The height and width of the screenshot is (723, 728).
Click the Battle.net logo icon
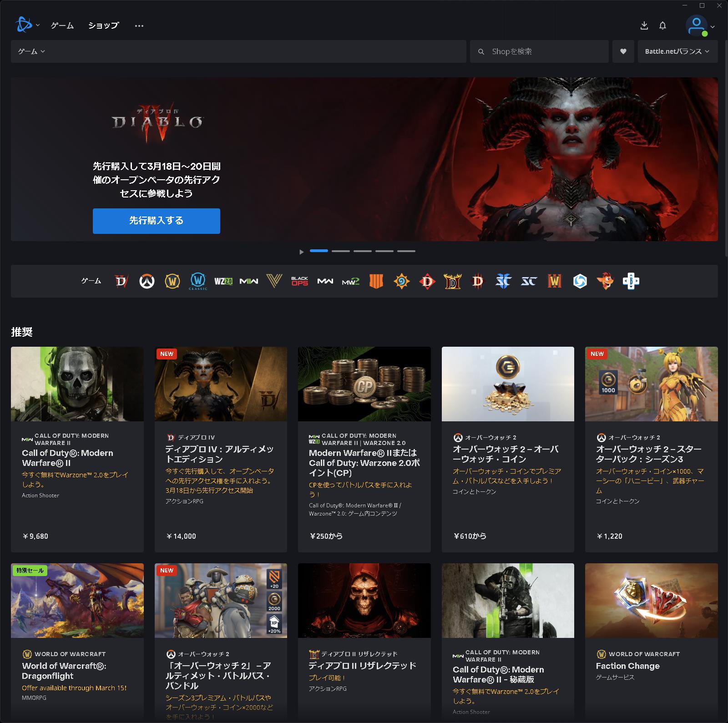(x=24, y=25)
